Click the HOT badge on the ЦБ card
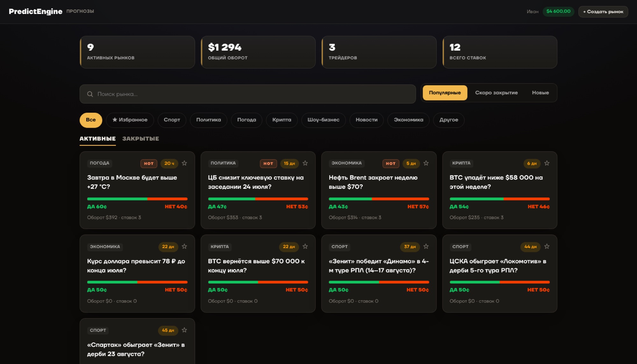This screenshot has height=364, width=637. coord(268,164)
